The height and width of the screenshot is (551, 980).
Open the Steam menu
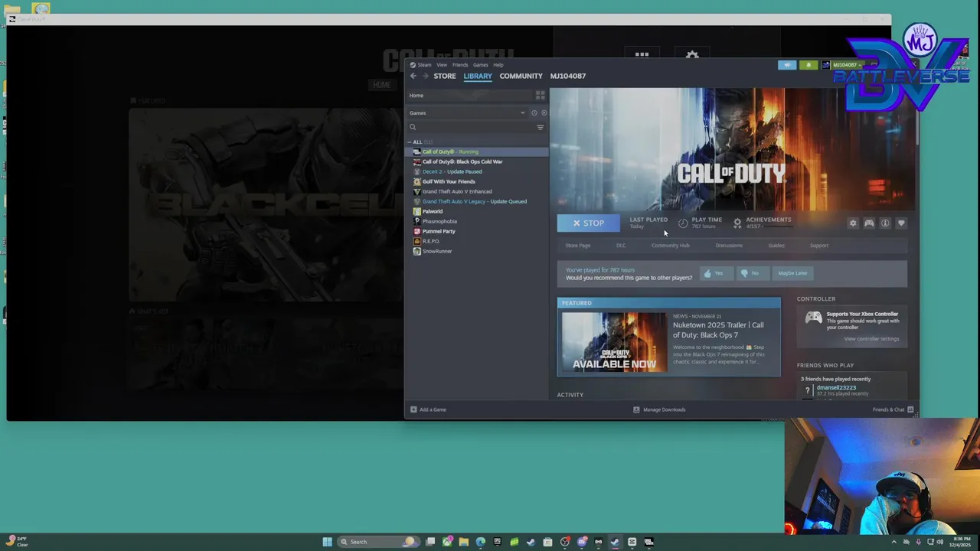[x=421, y=65]
